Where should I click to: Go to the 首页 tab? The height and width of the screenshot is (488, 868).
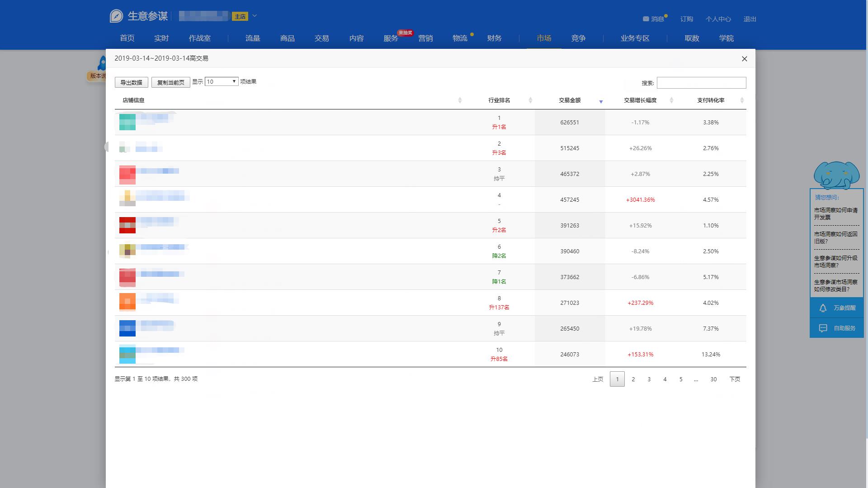coord(127,38)
